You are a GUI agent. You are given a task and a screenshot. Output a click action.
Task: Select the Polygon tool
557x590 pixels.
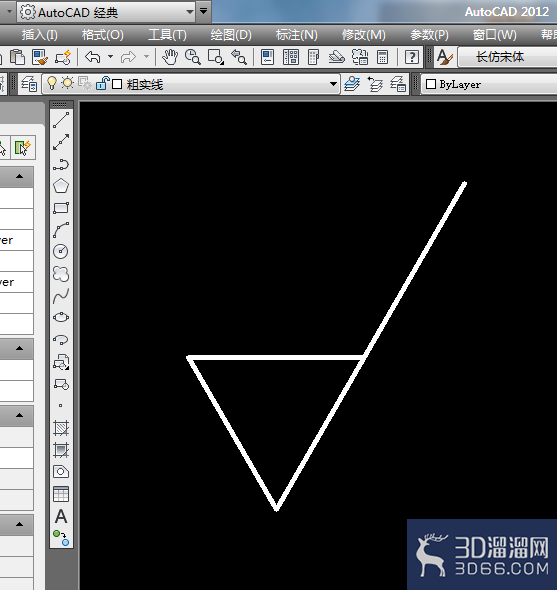(61, 186)
